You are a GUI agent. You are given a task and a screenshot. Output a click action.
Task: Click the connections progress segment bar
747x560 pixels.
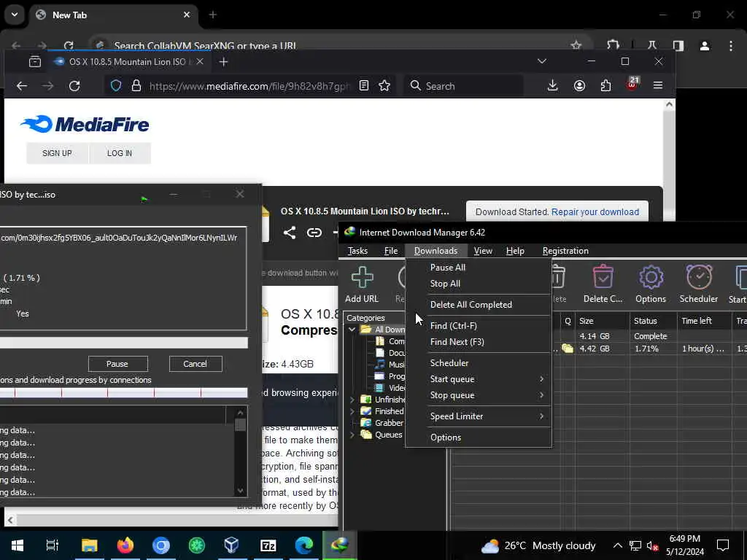pos(123,392)
